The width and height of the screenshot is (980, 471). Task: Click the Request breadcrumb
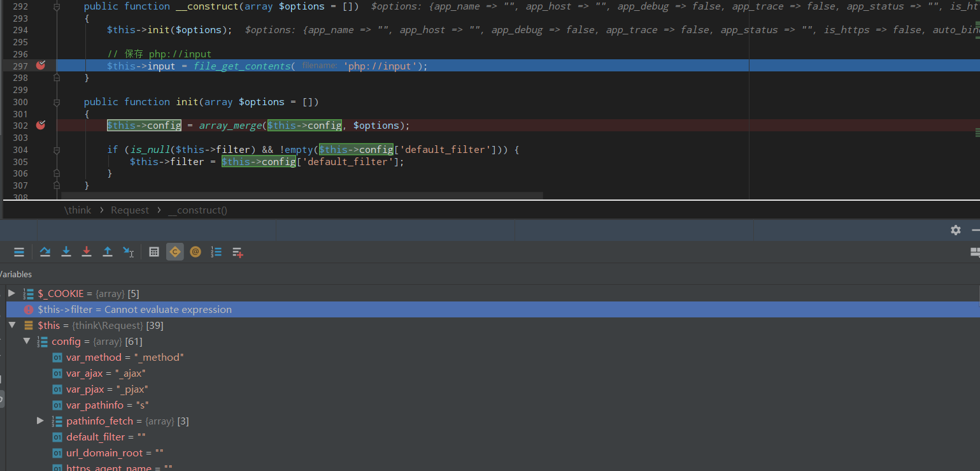point(130,210)
